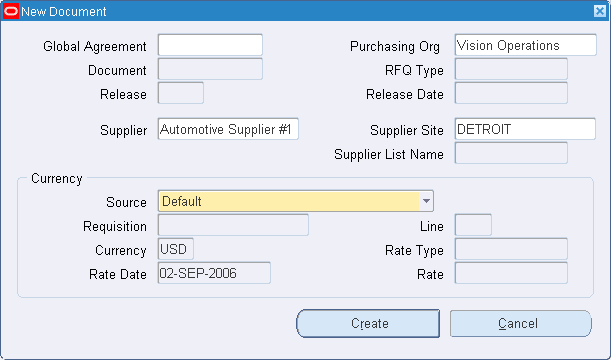The image size is (611, 360).
Task: Click the Rate Date field showing 02-SEP-2006
Action: (x=214, y=273)
